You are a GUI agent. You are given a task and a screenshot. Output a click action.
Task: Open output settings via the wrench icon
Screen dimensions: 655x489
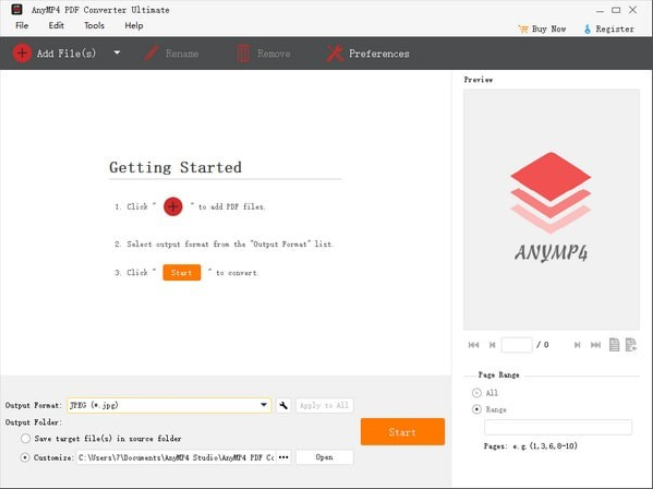[x=283, y=405]
